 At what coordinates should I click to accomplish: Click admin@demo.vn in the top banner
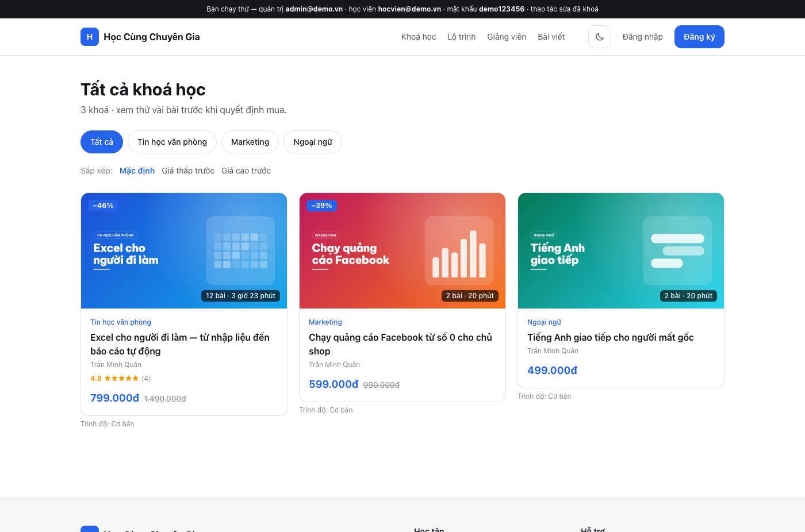(x=314, y=9)
